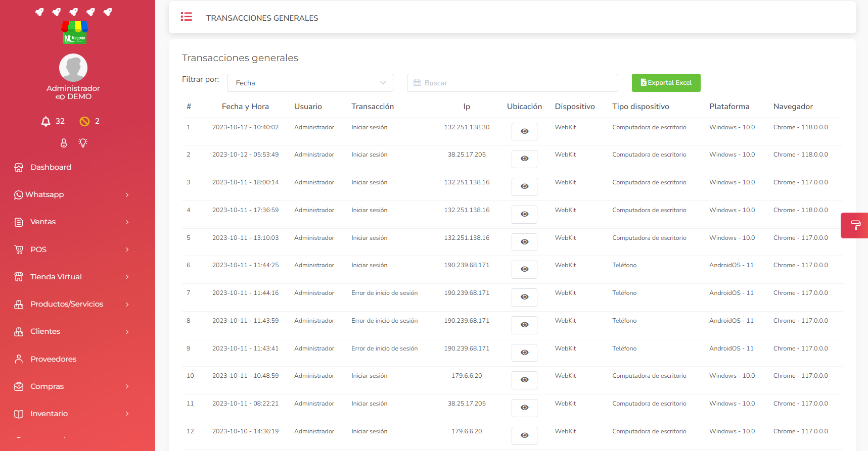The image size is (868, 451).
Task: Show location eye for row 12
Action: click(524, 435)
